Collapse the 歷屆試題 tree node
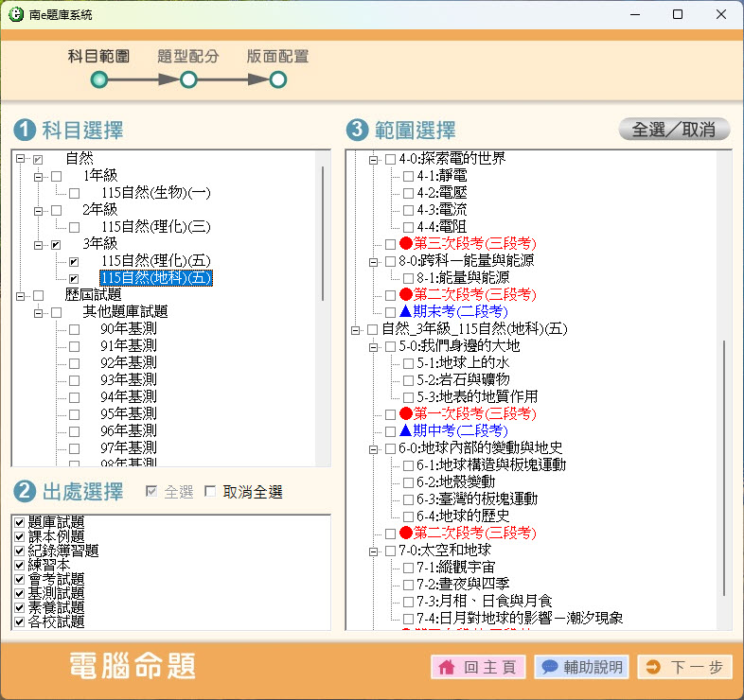 [20, 296]
